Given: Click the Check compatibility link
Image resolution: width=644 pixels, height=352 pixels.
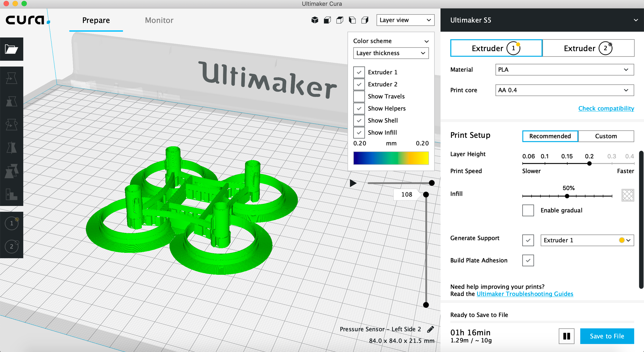Looking at the screenshot, I should tap(606, 108).
